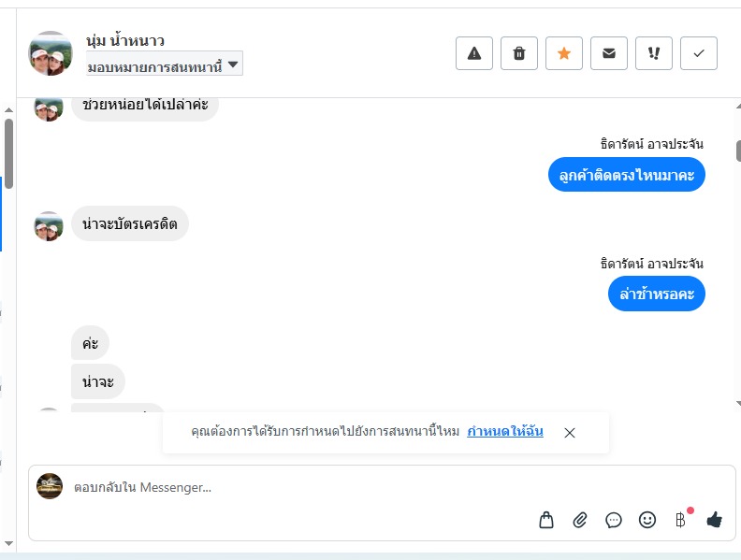Click the customer's profile picture in header
Viewport: 741px width, 560px height.
pyautogui.click(x=51, y=53)
